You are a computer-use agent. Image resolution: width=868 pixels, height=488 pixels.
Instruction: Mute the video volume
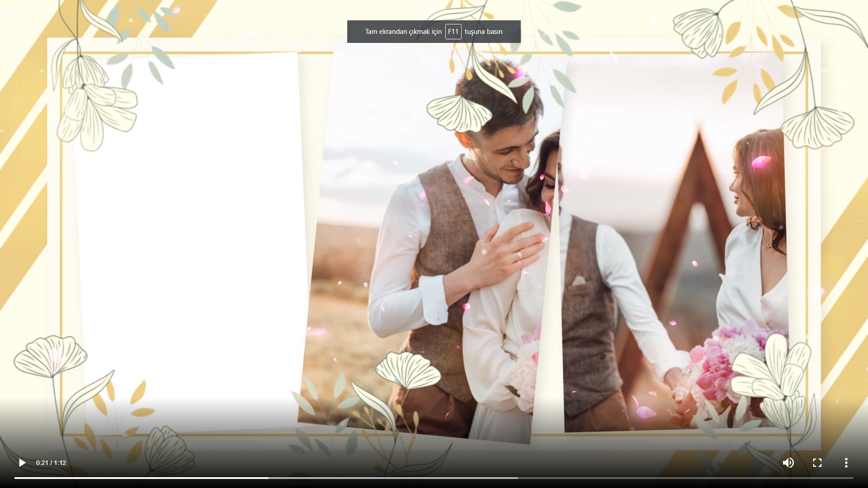point(788,463)
